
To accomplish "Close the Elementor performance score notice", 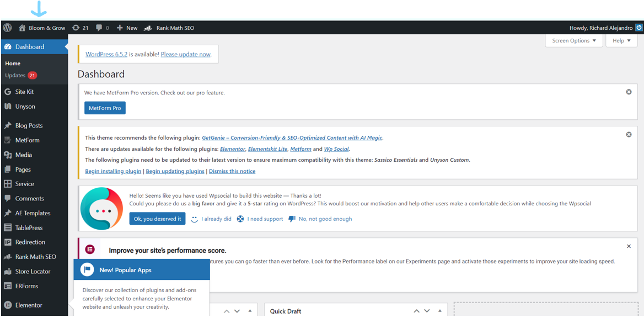I will (629, 246).
